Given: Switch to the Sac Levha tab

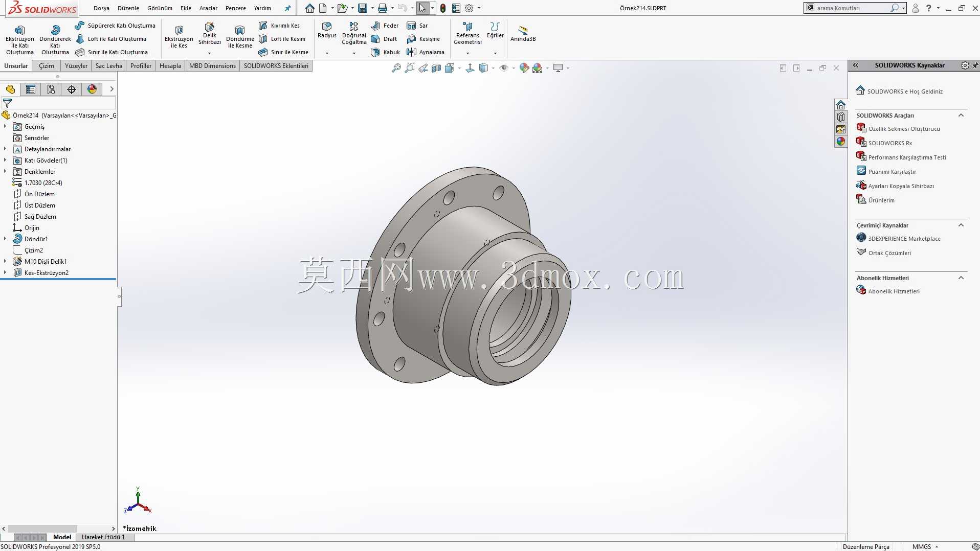Looking at the screenshot, I should click(109, 66).
